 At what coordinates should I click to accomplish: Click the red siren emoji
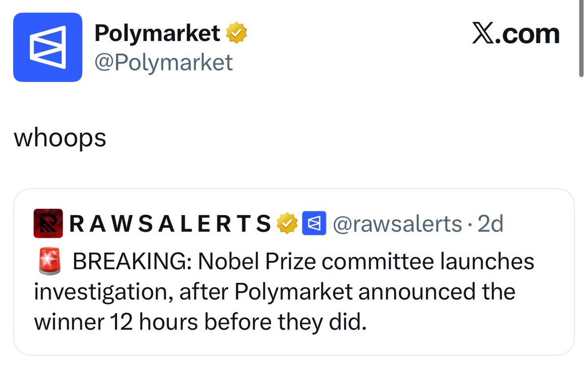(49, 260)
